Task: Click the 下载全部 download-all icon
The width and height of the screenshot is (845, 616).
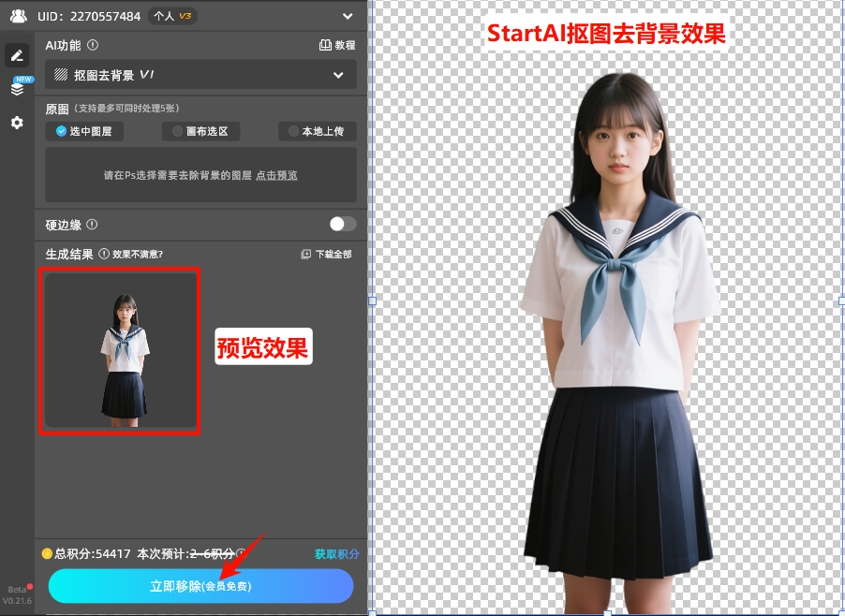Action: pyautogui.click(x=305, y=254)
